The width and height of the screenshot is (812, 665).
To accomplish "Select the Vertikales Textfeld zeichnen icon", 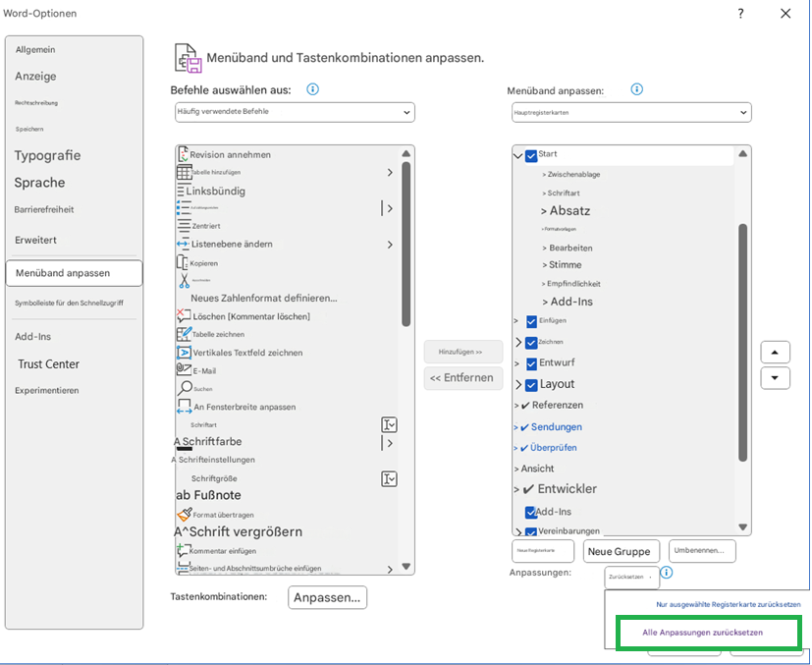I will pyautogui.click(x=184, y=353).
